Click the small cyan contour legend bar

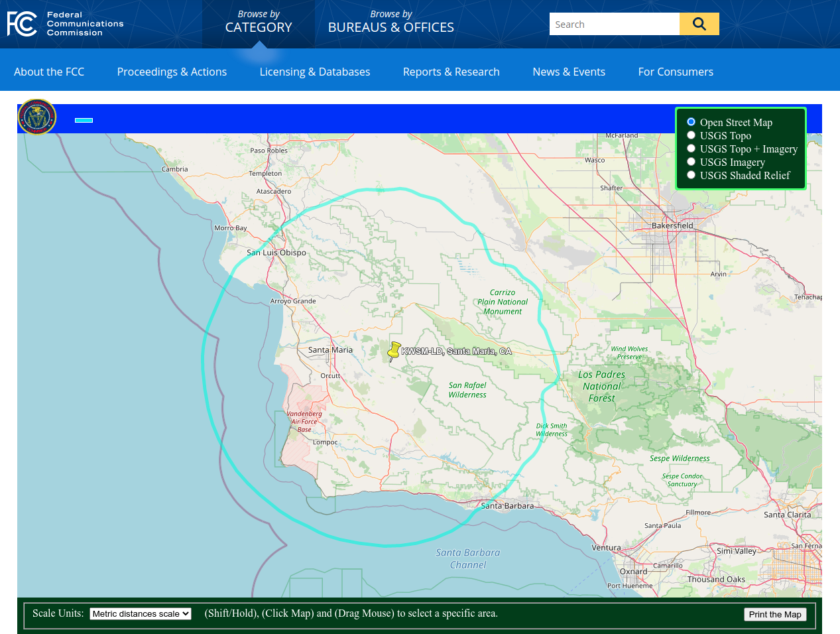tap(84, 120)
